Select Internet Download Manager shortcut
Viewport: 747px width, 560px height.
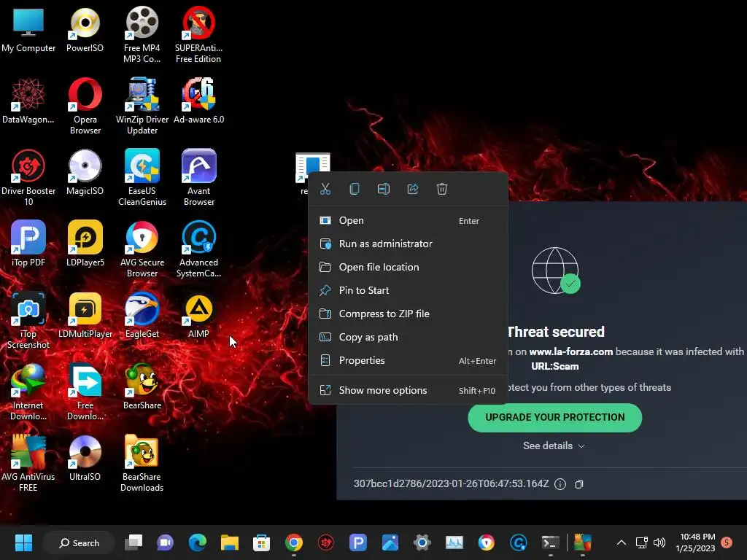click(x=28, y=392)
